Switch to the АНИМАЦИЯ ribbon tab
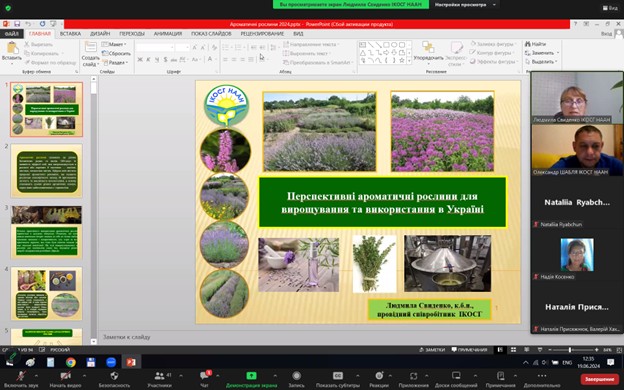 point(168,34)
